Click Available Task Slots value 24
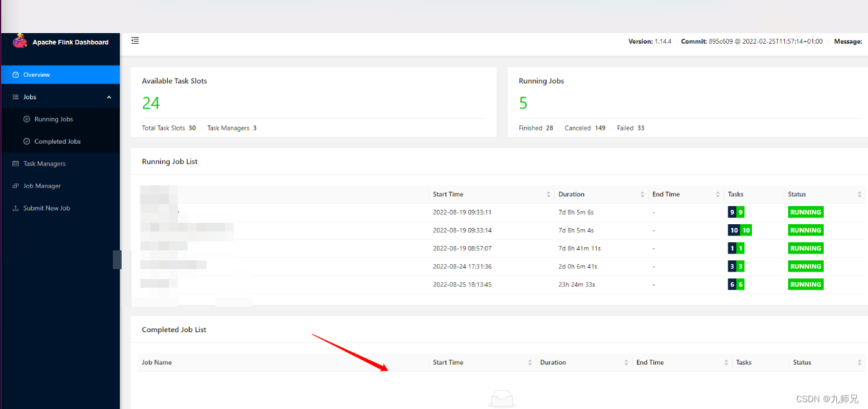868x409 pixels. tap(151, 103)
